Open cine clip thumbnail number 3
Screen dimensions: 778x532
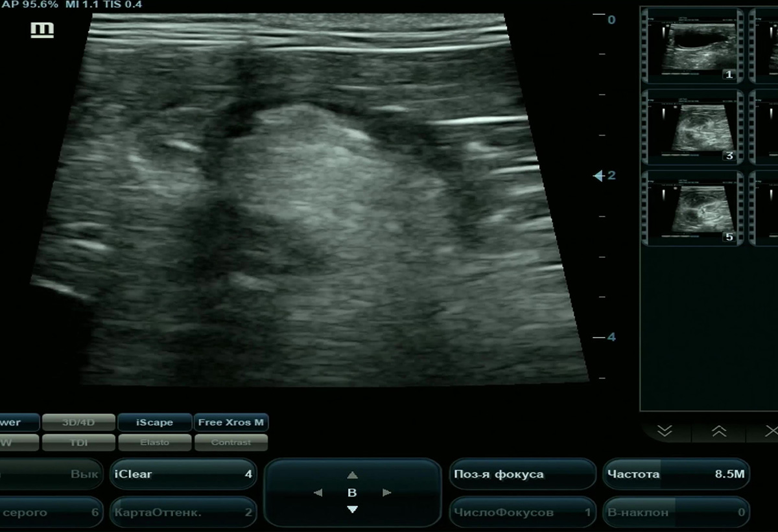[x=692, y=127]
